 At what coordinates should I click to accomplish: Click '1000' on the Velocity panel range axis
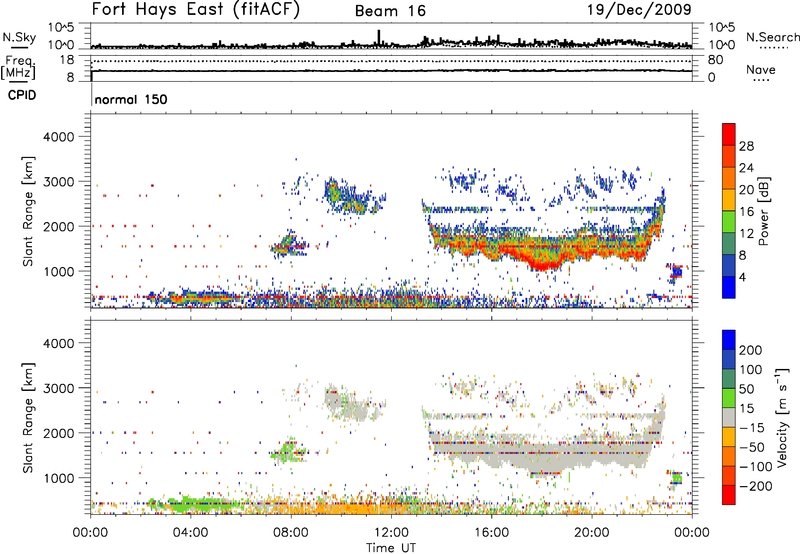click(x=58, y=478)
